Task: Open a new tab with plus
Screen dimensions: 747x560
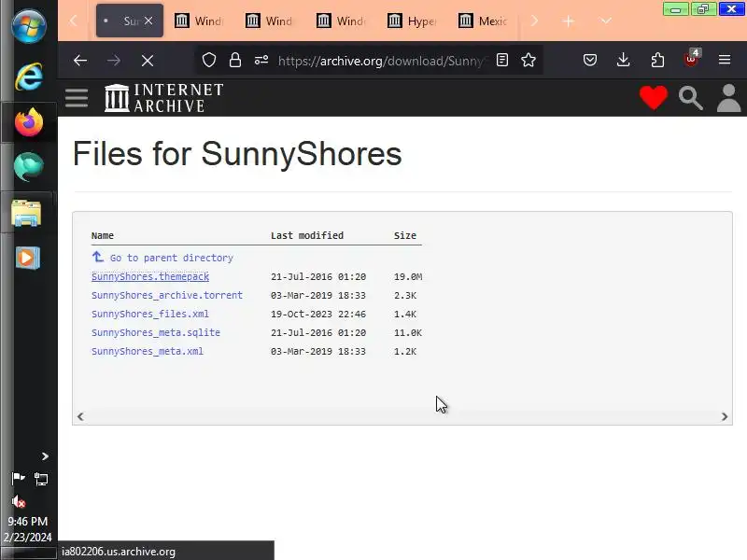Action: pos(568,21)
